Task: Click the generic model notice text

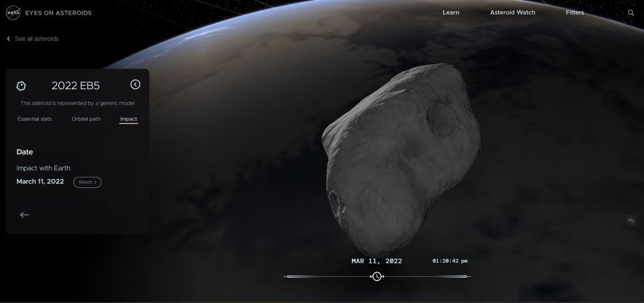Action: coord(77,103)
